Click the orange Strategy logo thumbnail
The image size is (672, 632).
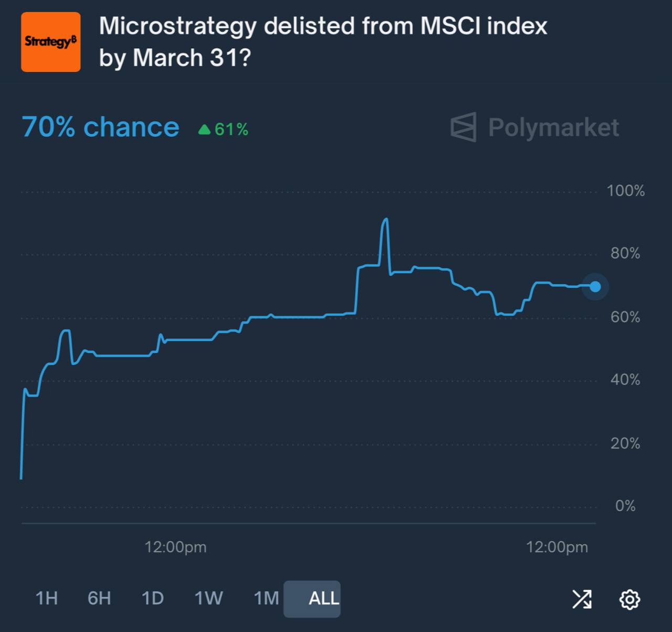coord(50,42)
